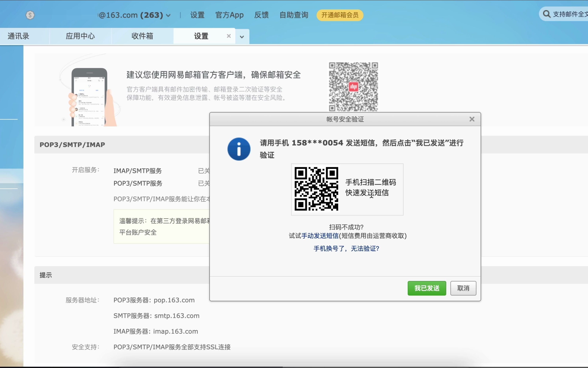Click the POP3/SMTP服务 label
The image size is (588, 368).
[138, 183]
